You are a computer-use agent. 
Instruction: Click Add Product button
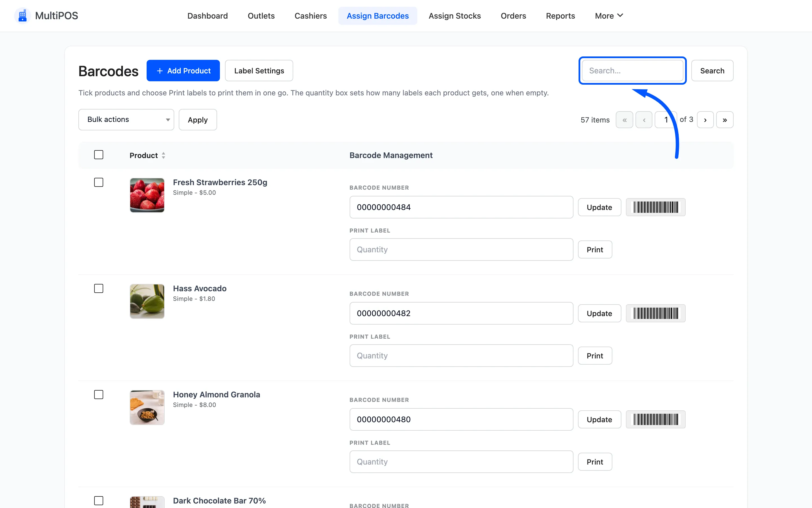pyautogui.click(x=183, y=71)
